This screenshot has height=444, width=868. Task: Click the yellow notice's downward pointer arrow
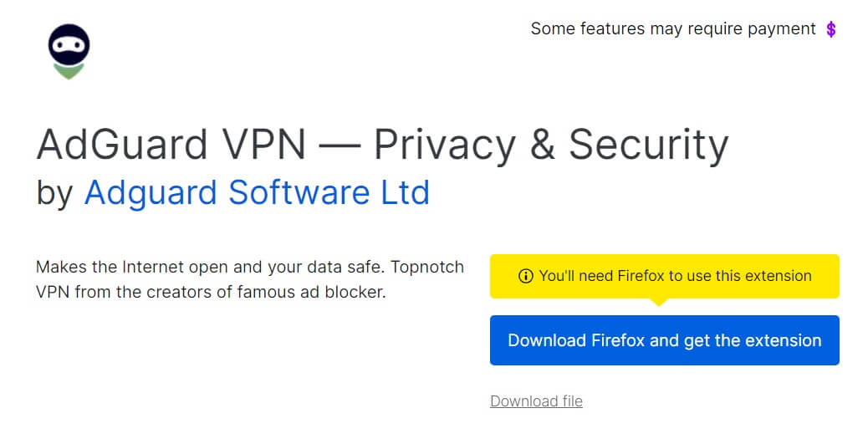(x=659, y=302)
